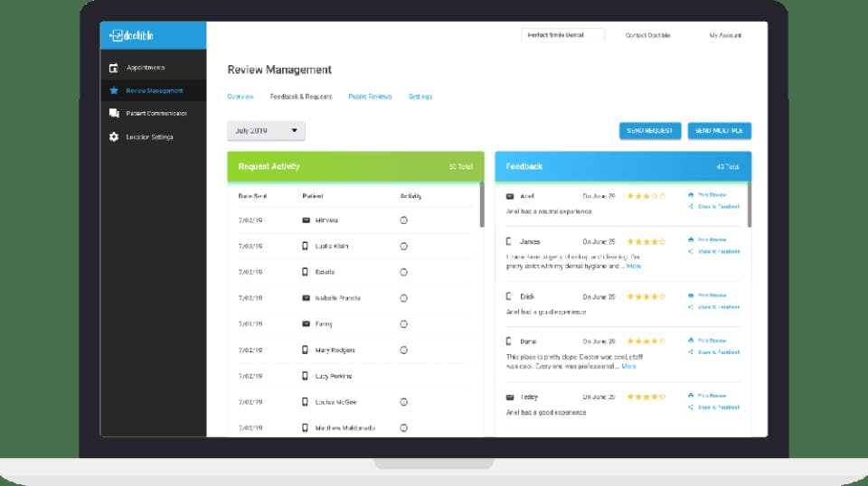Expand James's review with the More link
This screenshot has width=868, height=486.
[x=634, y=266]
